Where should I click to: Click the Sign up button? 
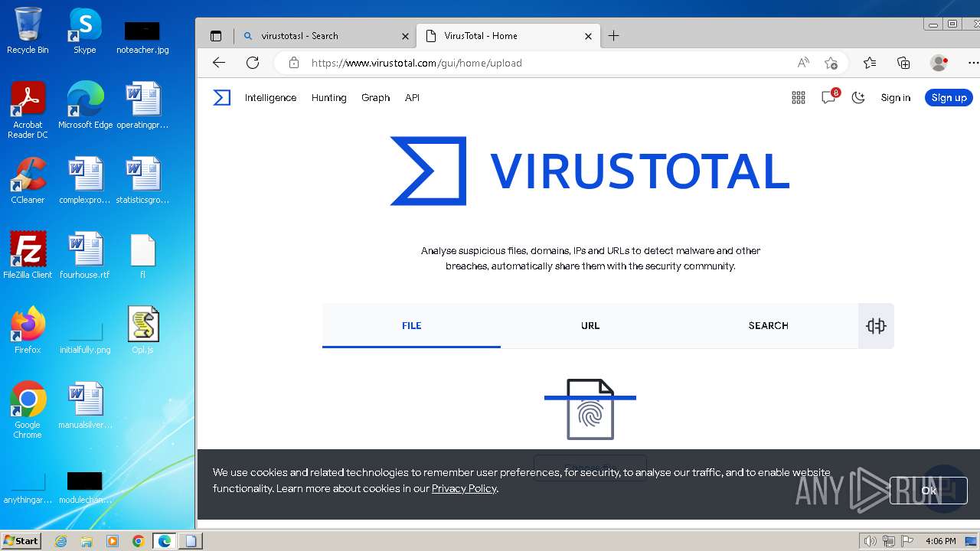(949, 98)
